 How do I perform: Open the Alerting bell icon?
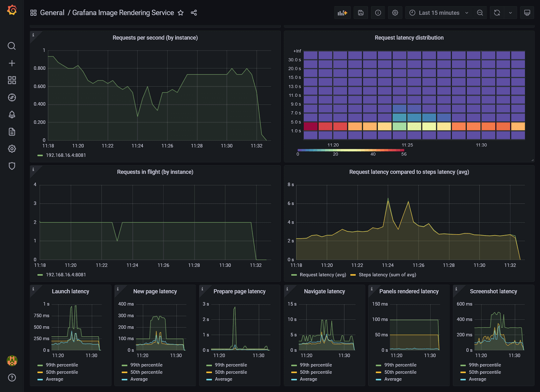pos(12,115)
